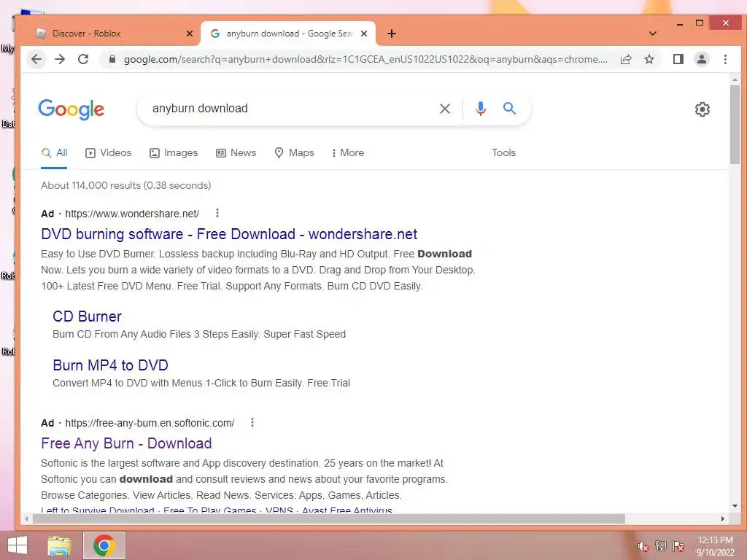Click the https://www.wondershare.net/ ad URL
The image size is (747, 560).
[x=132, y=214]
